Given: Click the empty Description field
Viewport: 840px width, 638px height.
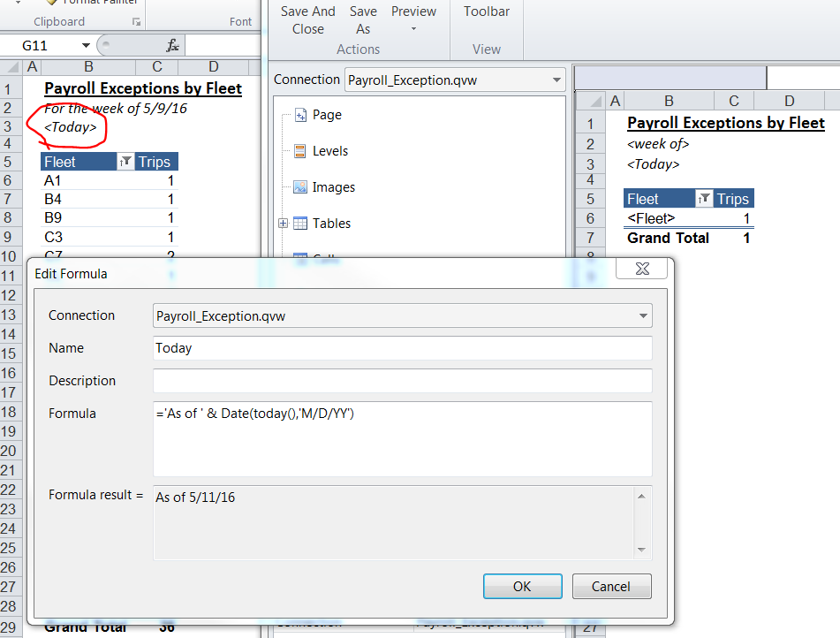Looking at the screenshot, I should point(402,381).
